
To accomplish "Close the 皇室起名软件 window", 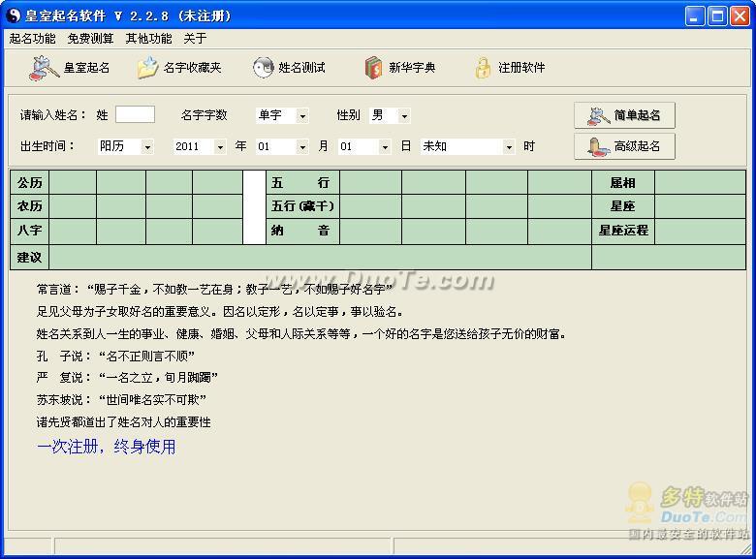I will 740,16.
